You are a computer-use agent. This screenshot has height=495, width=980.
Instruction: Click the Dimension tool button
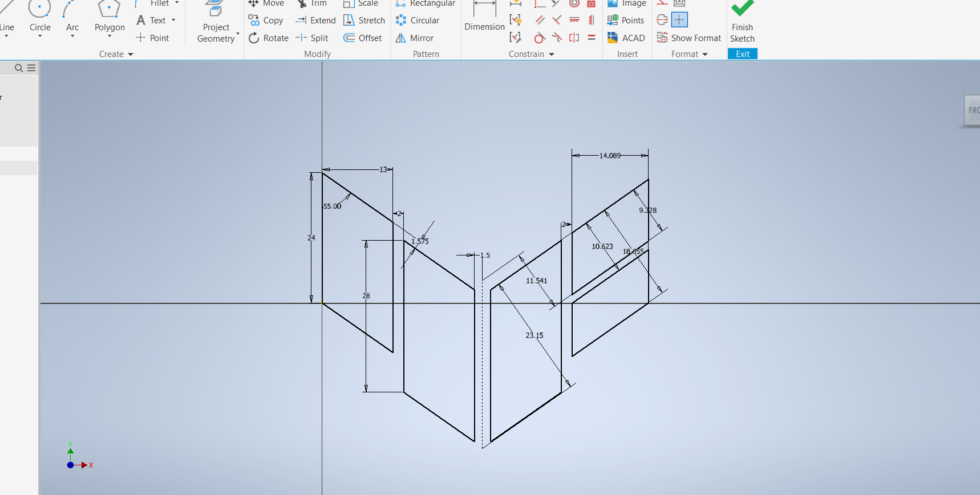484,17
